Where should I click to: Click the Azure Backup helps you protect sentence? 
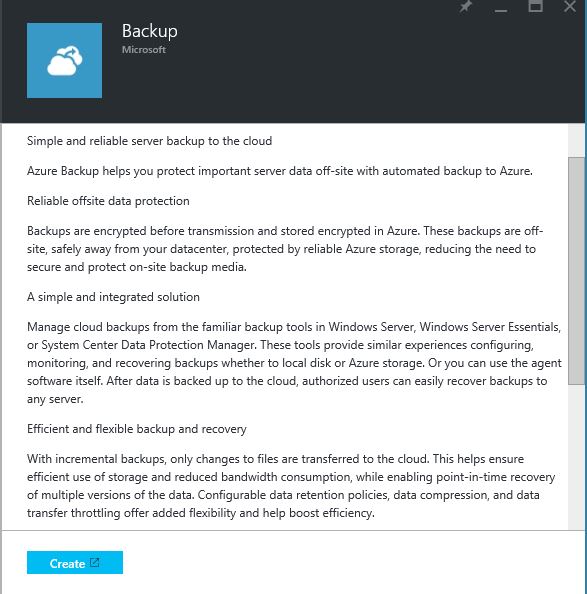point(279,171)
